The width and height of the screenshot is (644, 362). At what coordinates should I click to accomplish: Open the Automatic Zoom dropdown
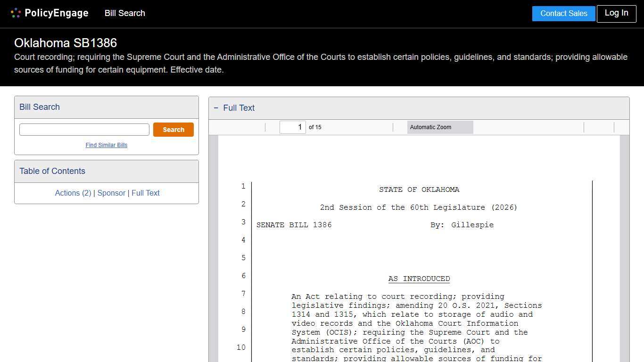439,127
